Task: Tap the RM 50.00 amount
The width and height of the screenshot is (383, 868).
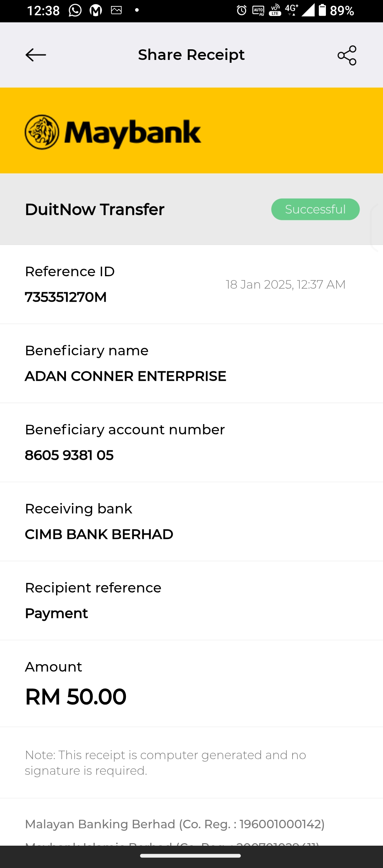Action: pos(76,697)
